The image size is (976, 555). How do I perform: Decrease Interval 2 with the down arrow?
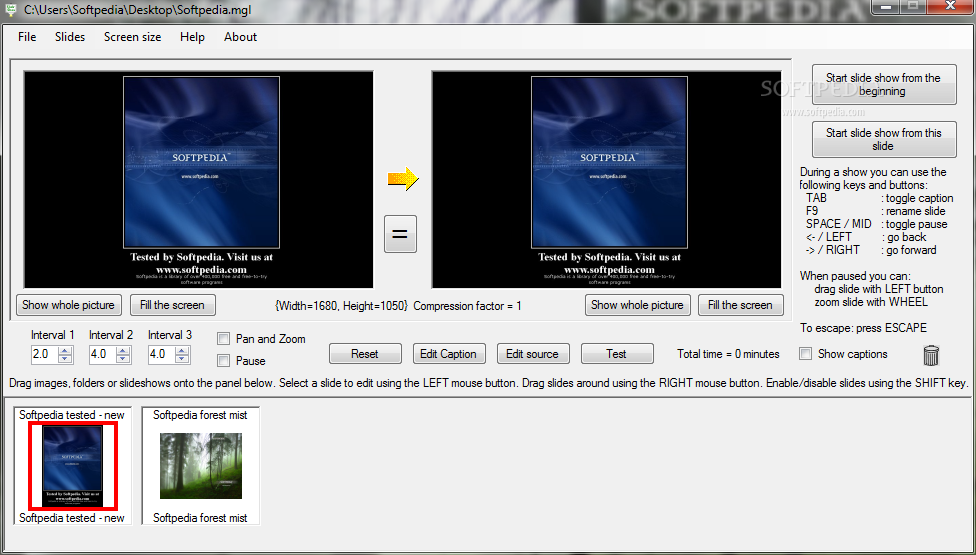[x=123, y=359]
